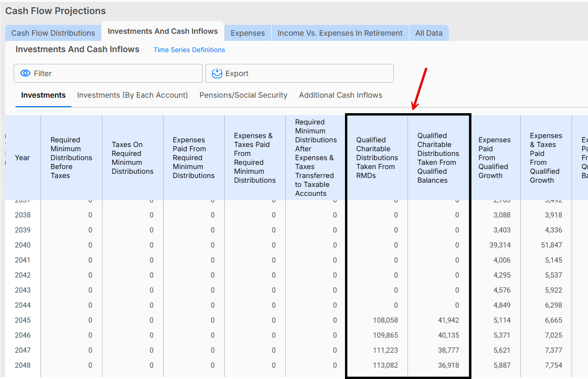The image size is (588, 379).
Task: Click the 51,847 value in 2040 row
Action: point(551,245)
